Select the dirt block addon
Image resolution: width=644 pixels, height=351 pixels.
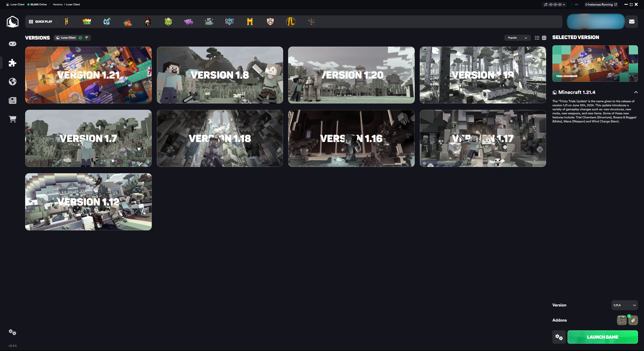pyautogui.click(x=622, y=320)
